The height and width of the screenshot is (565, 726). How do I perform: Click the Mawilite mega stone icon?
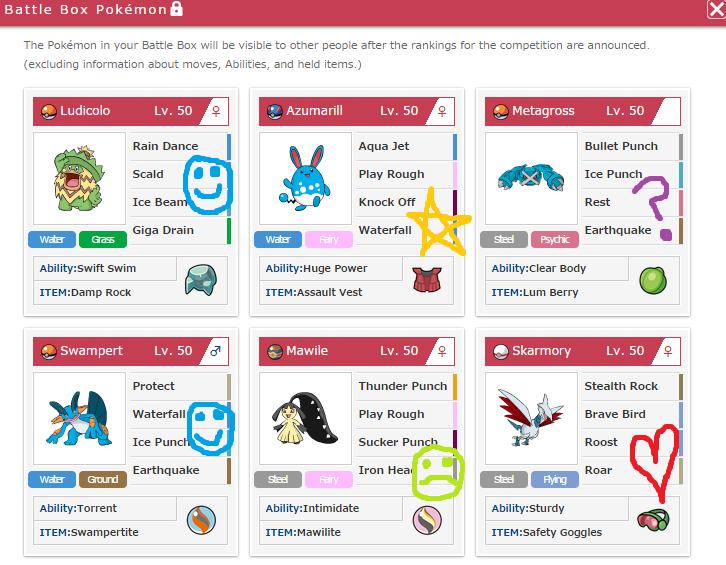[427, 520]
